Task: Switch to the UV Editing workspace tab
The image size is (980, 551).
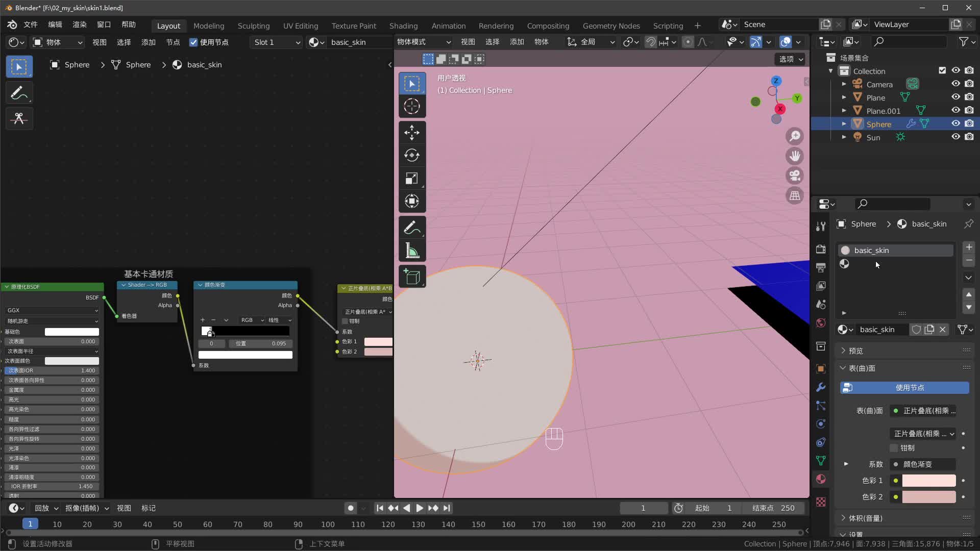Action: click(x=301, y=26)
